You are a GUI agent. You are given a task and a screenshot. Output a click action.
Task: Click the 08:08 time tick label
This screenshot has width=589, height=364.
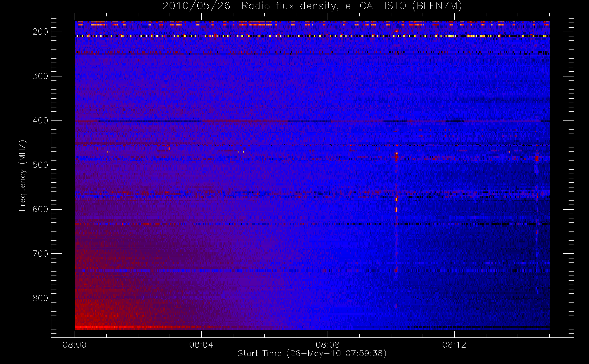click(x=328, y=345)
